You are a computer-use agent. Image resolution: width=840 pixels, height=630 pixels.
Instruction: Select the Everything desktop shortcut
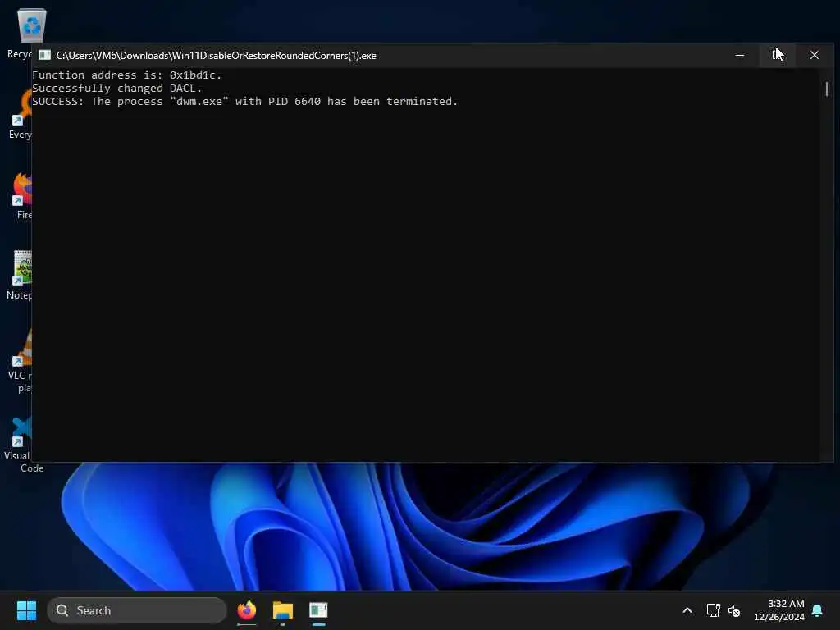click(x=20, y=115)
